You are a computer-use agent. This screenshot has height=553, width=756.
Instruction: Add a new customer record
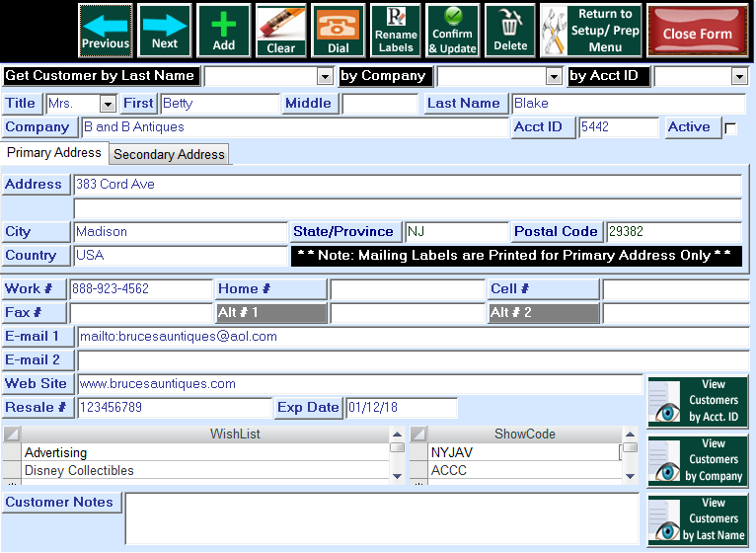click(x=224, y=30)
